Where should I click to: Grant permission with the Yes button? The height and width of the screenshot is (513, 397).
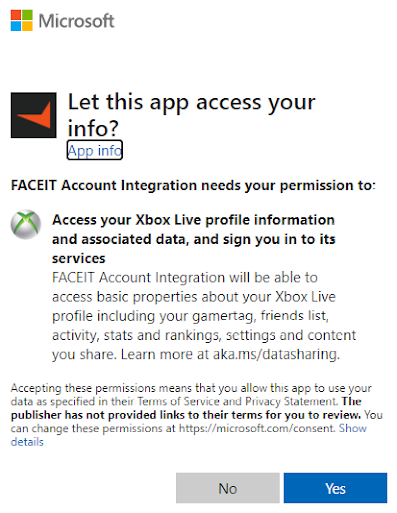point(335,488)
